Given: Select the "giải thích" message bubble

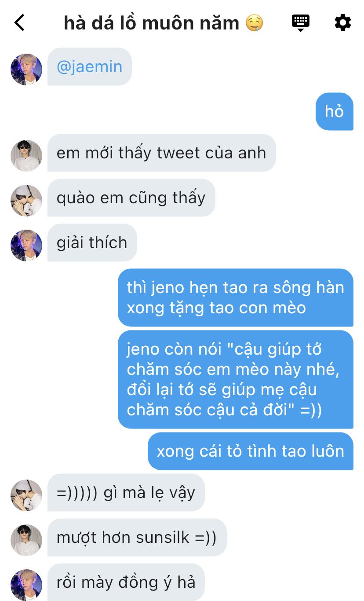Looking at the screenshot, I should pyautogui.click(x=92, y=242).
